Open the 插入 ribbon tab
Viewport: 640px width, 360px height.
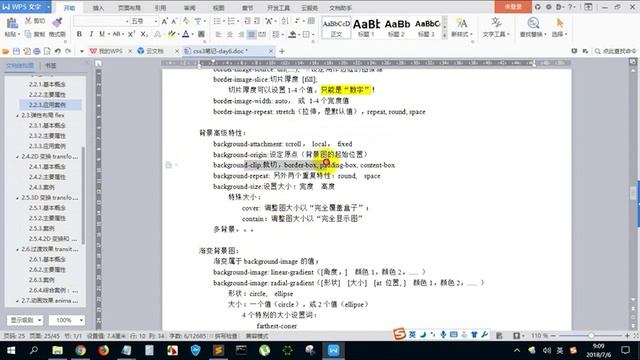pos(98,8)
